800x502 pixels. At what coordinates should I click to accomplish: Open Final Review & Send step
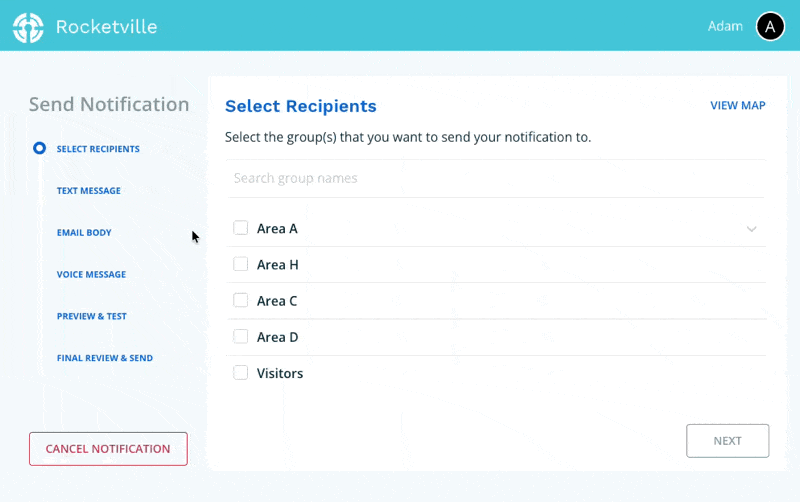(x=105, y=358)
